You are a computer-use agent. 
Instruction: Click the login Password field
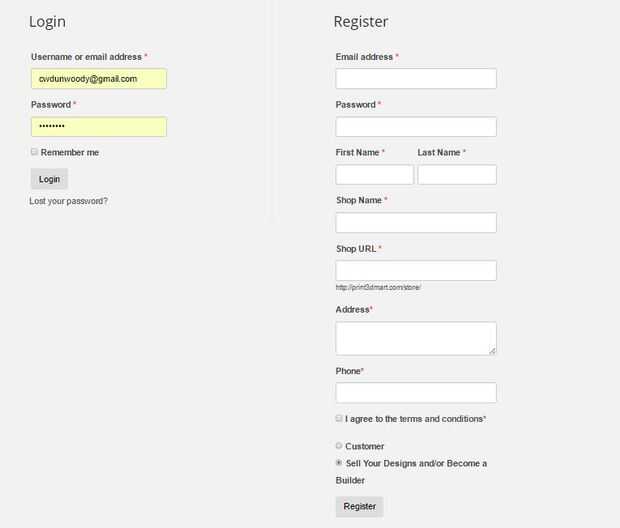pos(98,126)
